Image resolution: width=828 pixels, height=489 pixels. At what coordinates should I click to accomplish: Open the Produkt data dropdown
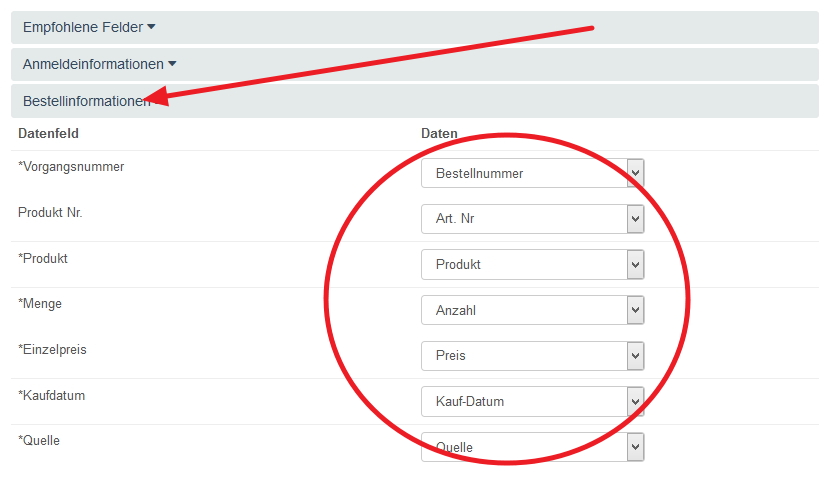532,265
